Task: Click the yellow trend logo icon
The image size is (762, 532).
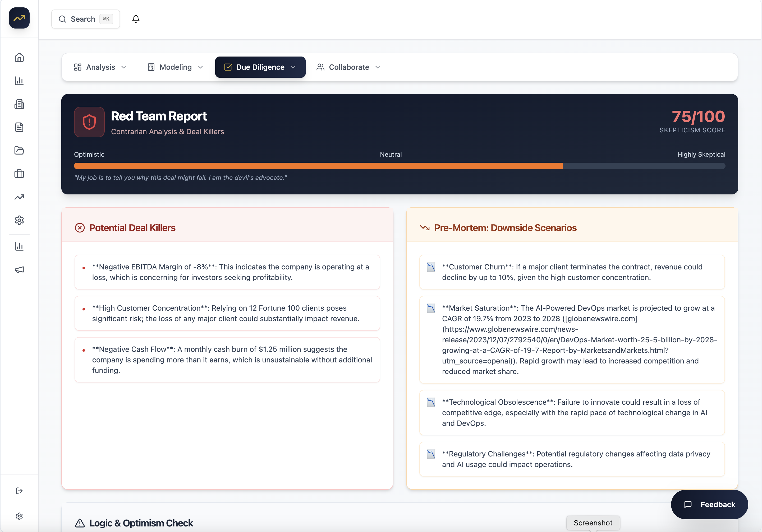Action: 19,18
